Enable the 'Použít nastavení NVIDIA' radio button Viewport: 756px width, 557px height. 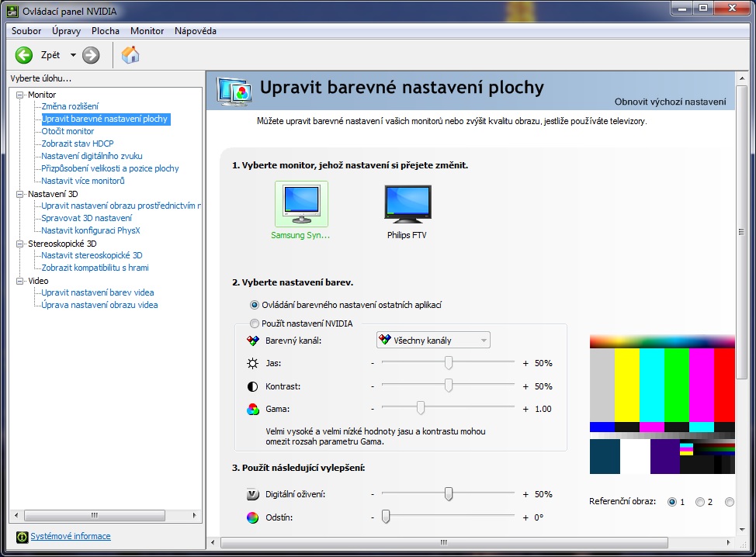[255, 323]
